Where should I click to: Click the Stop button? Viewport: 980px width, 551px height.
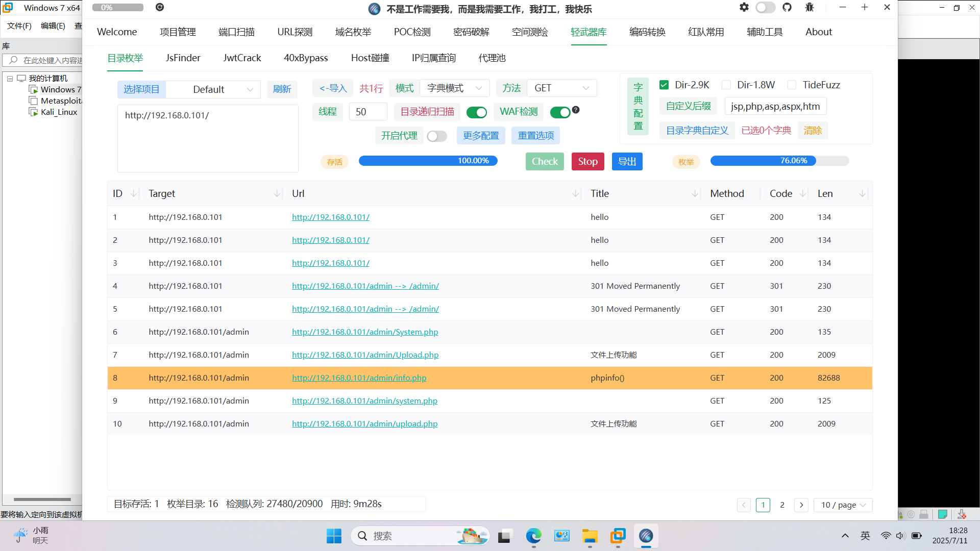pos(587,161)
